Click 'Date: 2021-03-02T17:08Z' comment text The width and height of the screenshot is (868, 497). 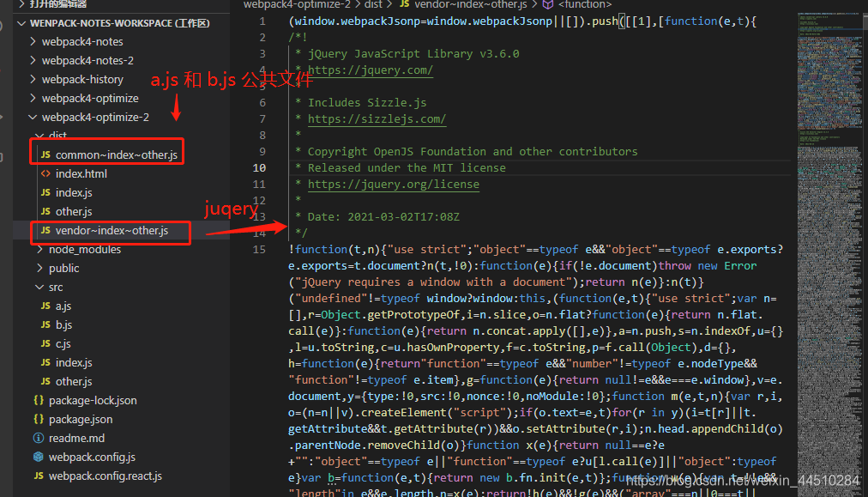pyautogui.click(x=383, y=216)
